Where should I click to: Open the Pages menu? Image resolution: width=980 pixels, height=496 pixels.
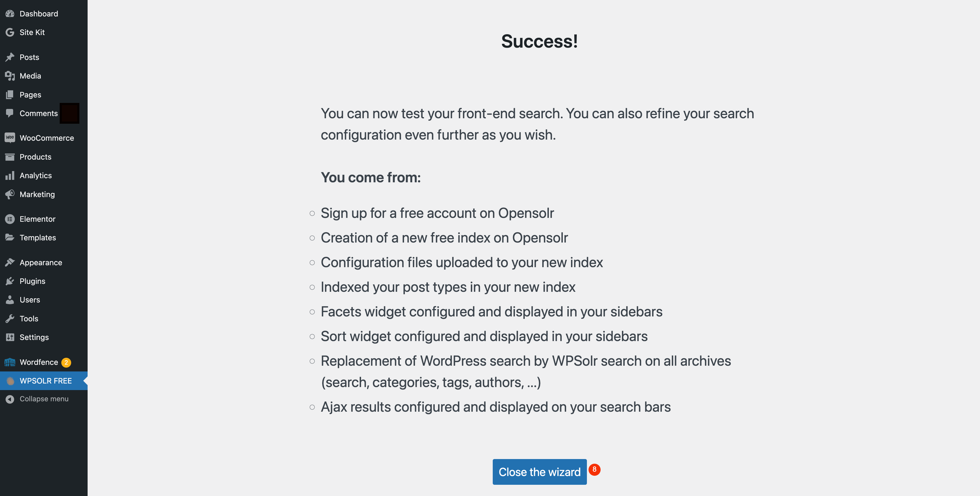click(30, 95)
